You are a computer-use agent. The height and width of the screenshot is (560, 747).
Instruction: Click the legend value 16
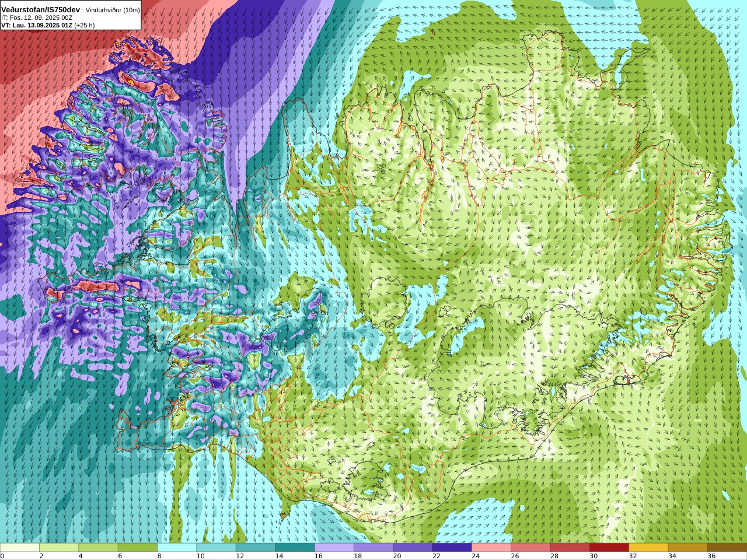[x=319, y=556]
